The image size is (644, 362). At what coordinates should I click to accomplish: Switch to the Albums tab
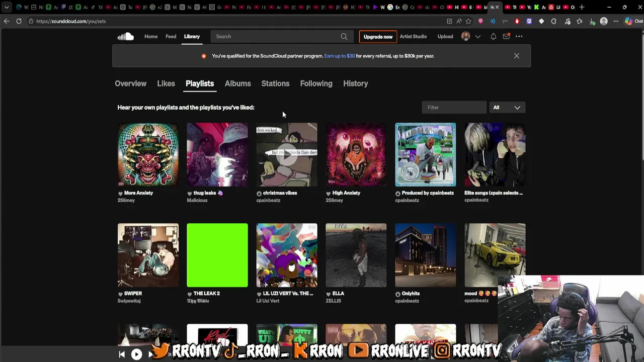coord(237,83)
